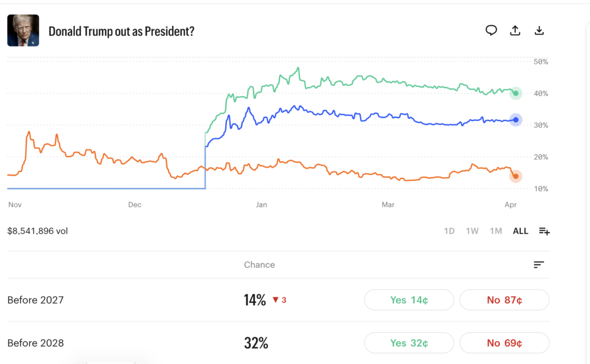The width and height of the screenshot is (590, 364).
Task: Switch to the 1W time range
Action: coord(472,231)
